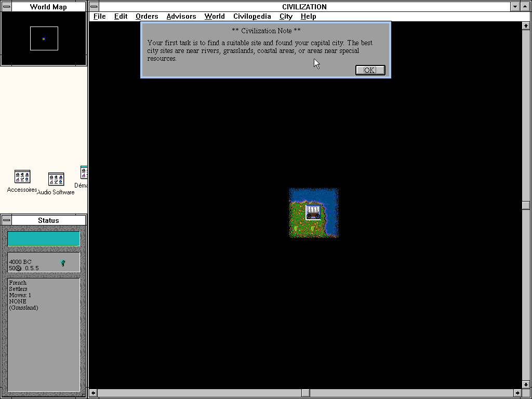
Task: Open the Status window control menu
Action: (x=6, y=220)
